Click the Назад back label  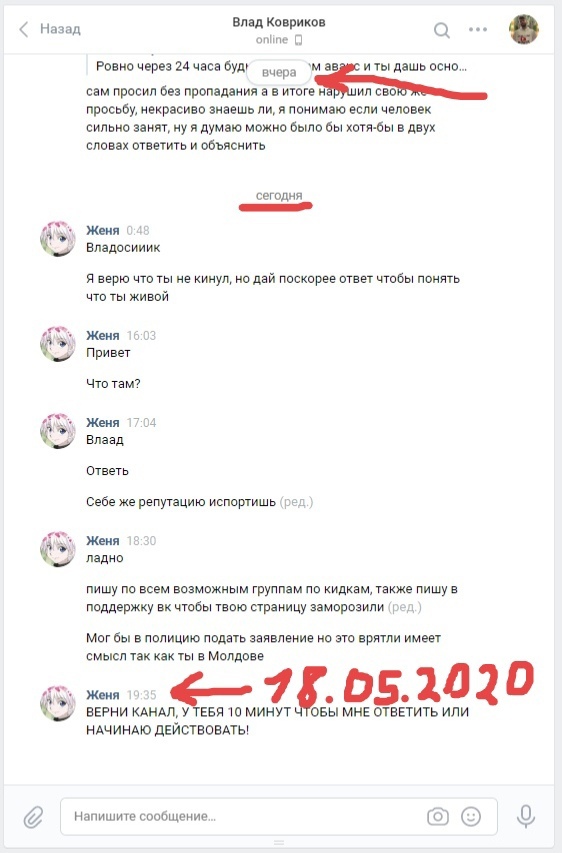(x=60, y=29)
